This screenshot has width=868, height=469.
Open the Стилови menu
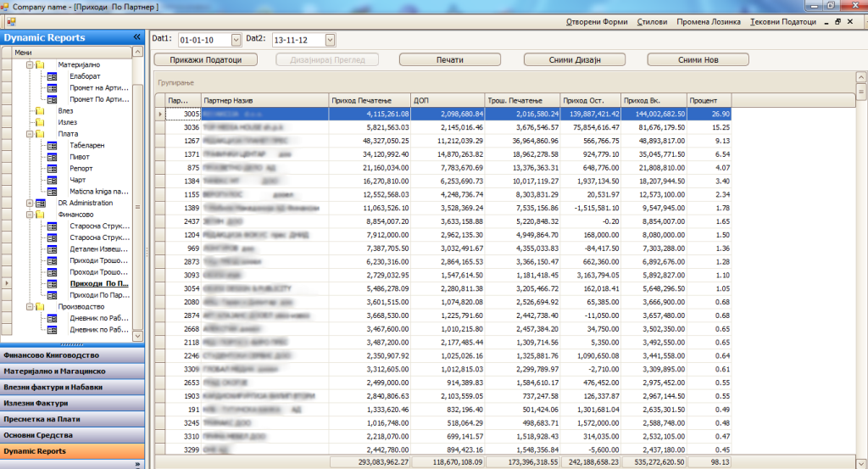(x=652, y=22)
